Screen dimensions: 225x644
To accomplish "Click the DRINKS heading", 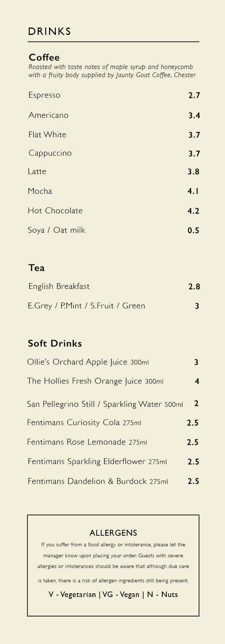I will tap(50, 32).
